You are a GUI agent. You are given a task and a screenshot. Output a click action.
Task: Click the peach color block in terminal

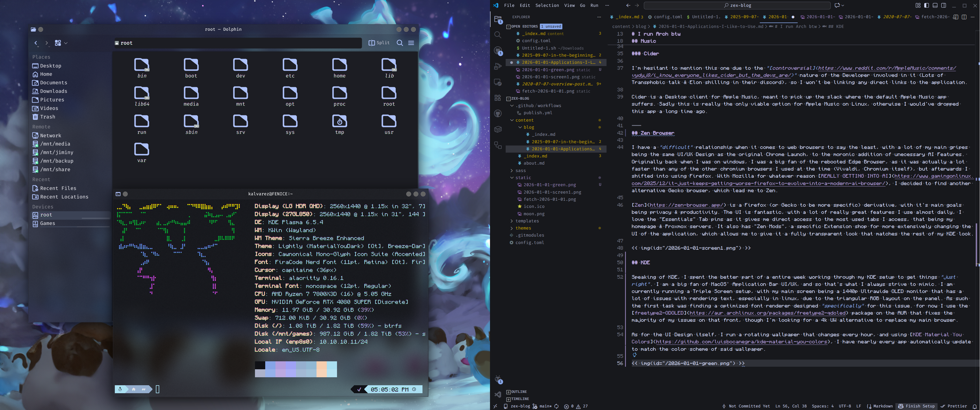click(x=321, y=369)
